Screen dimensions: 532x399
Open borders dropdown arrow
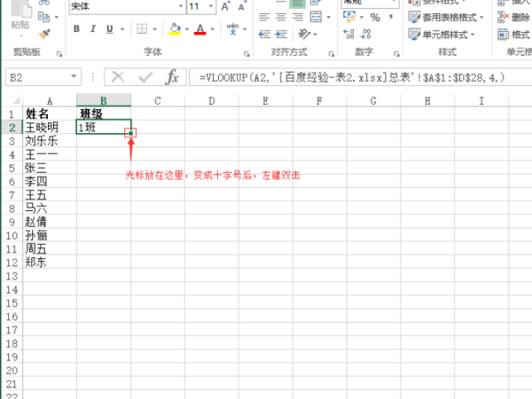(154, 29)
